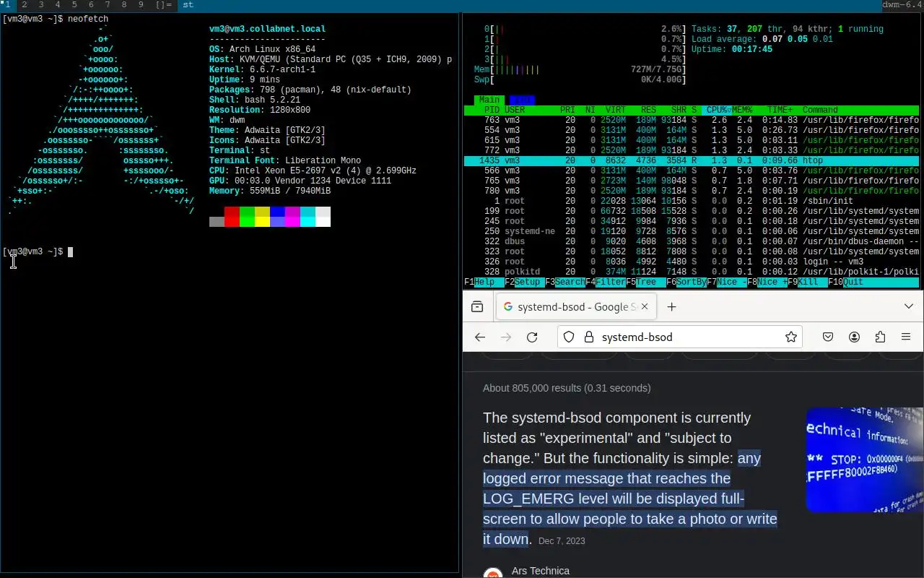Image resolution: width=924 pixels, height=578 pixels.
Task: Click the Firefox forward arrow
Action: click(506, 337)
